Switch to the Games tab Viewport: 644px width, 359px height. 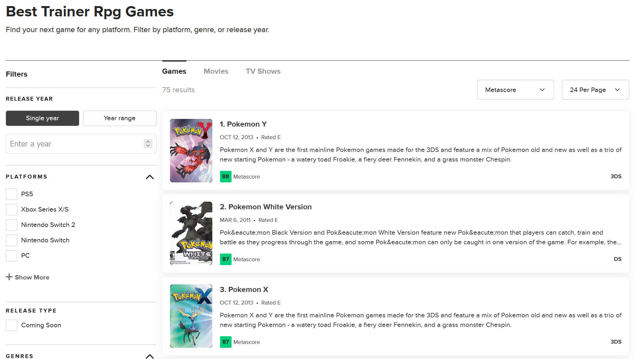coord(174,71)
